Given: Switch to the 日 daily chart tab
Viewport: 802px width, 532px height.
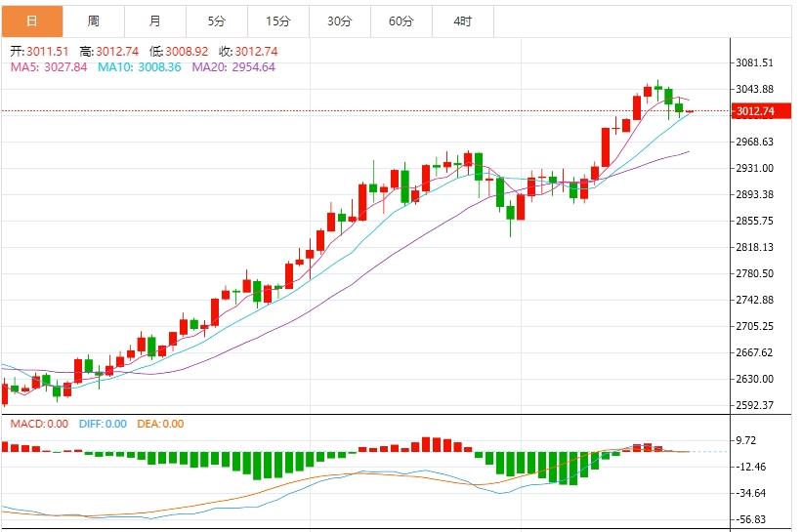Looking at the screenshot, I should tap(31, 20).
